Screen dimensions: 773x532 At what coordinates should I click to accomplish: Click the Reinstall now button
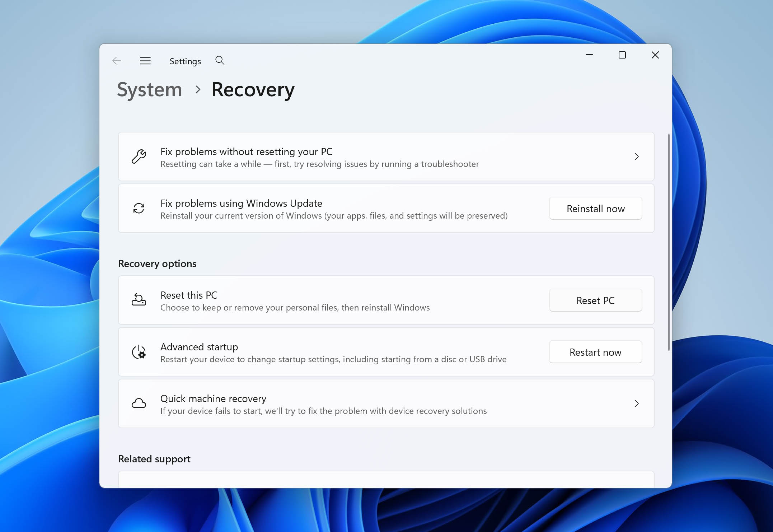click(595, 208)
